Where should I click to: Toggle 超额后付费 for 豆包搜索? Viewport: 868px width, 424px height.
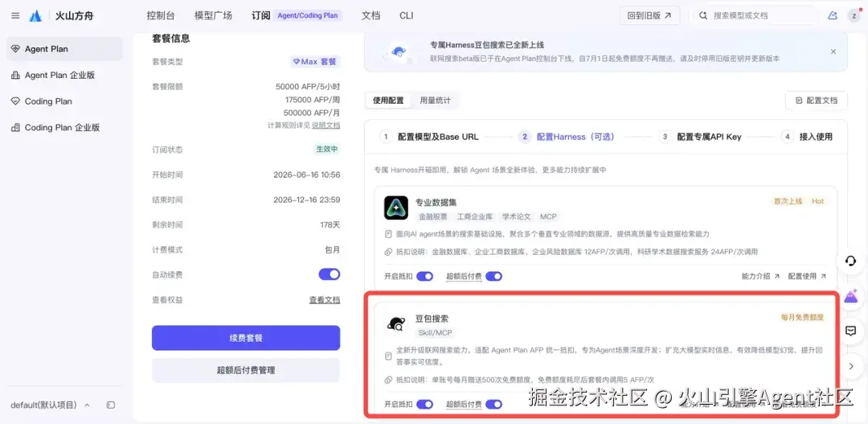pyautogui.click(x=493, y=405)
